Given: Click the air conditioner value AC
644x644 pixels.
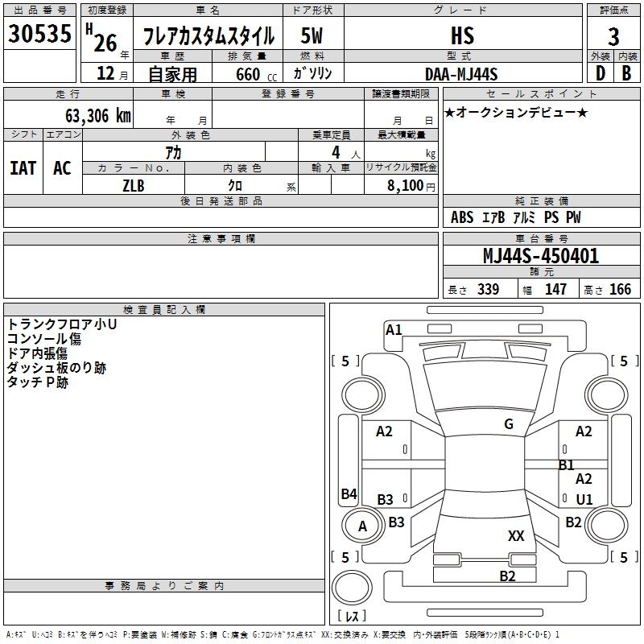Looking at the screenshot, I should 62,168.
